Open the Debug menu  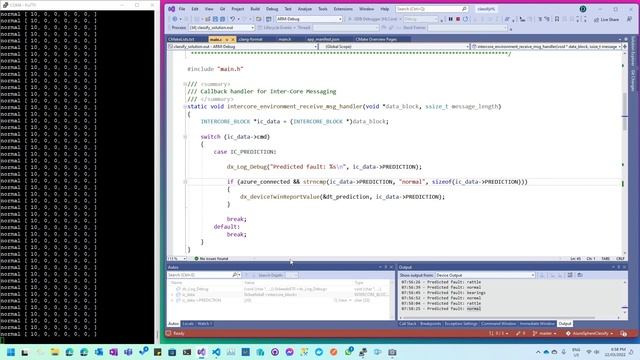pos(272,9)
